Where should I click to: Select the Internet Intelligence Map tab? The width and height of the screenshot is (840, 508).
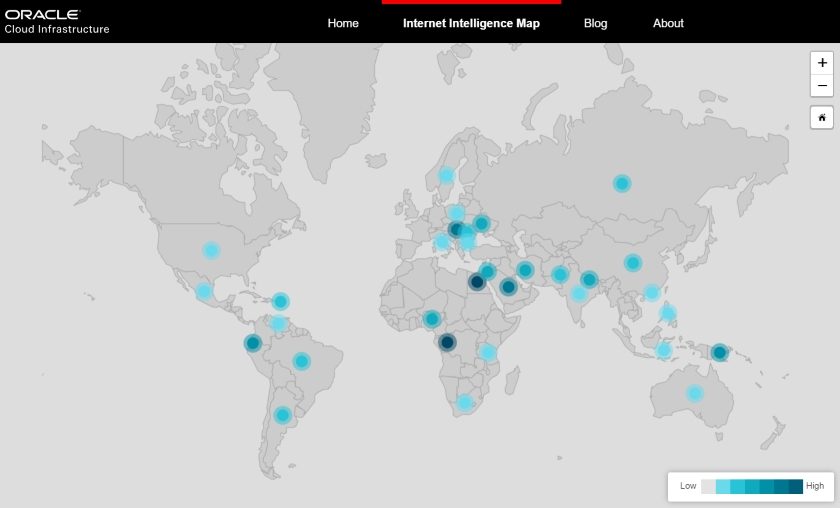471,23
